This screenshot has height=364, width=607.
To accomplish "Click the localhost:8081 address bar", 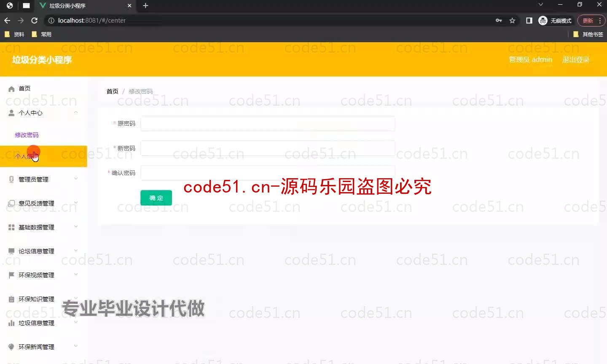I will click(270, 20).
